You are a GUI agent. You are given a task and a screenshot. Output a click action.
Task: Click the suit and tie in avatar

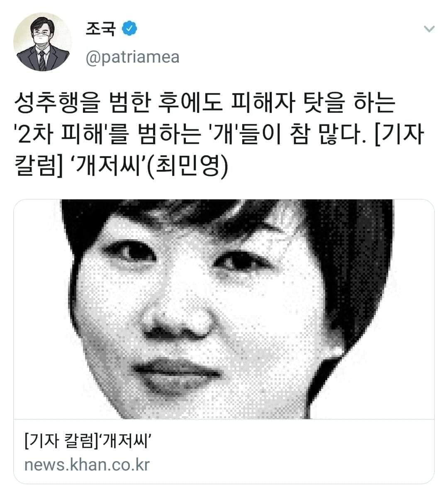pyautogui.click(x=42, y=59)
